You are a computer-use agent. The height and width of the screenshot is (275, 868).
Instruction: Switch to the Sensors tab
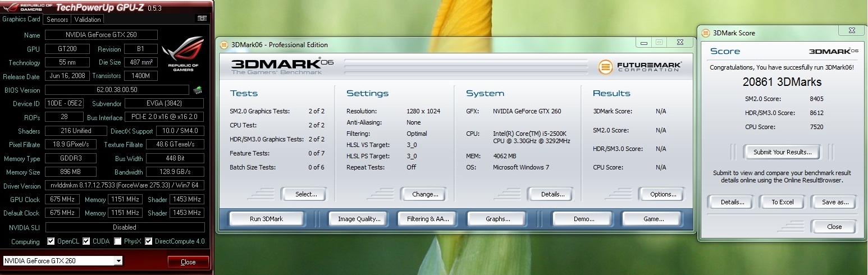pos(57,19)
